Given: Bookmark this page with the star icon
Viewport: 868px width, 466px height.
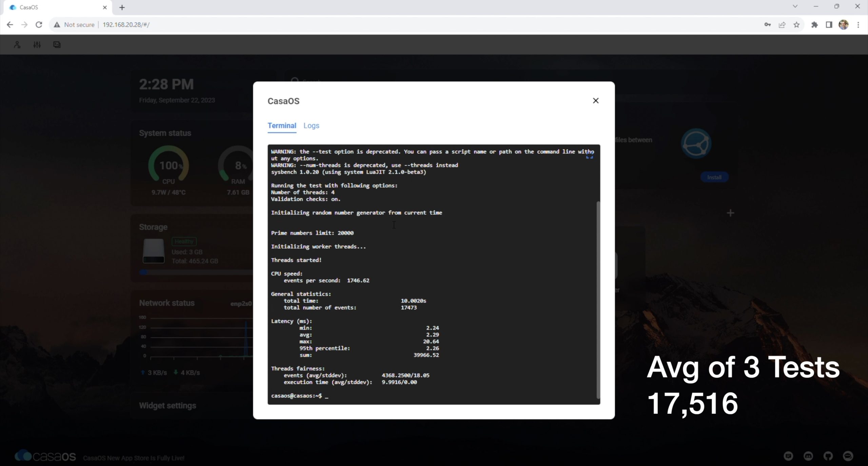Looking at the screenshot, I should (796, 25).
